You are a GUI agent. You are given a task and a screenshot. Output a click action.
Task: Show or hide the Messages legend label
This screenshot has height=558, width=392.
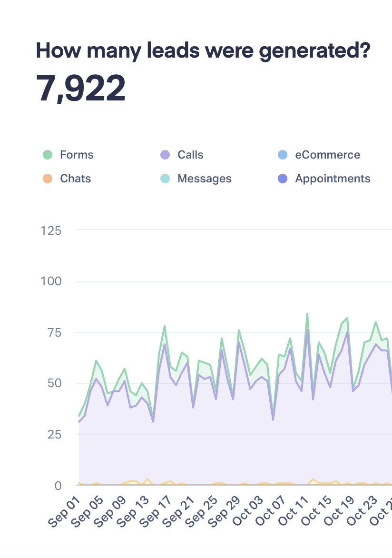[205, 179]
